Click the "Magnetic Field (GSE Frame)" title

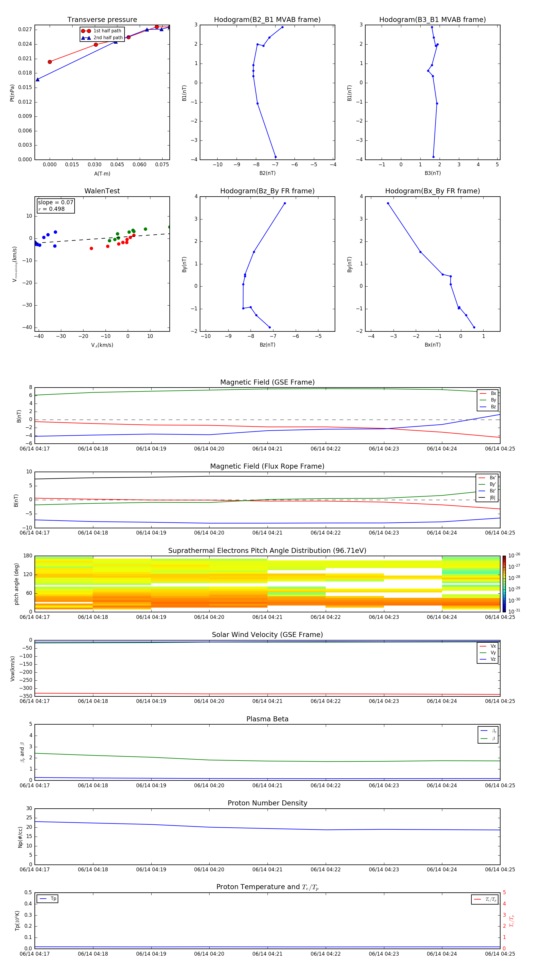267,382
